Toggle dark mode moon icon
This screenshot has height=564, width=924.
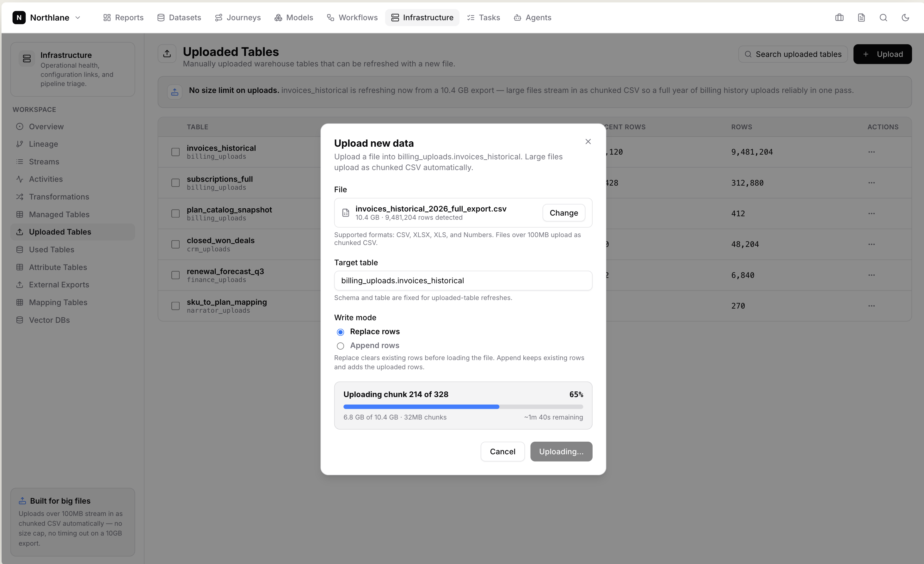(x=905, y=18)
